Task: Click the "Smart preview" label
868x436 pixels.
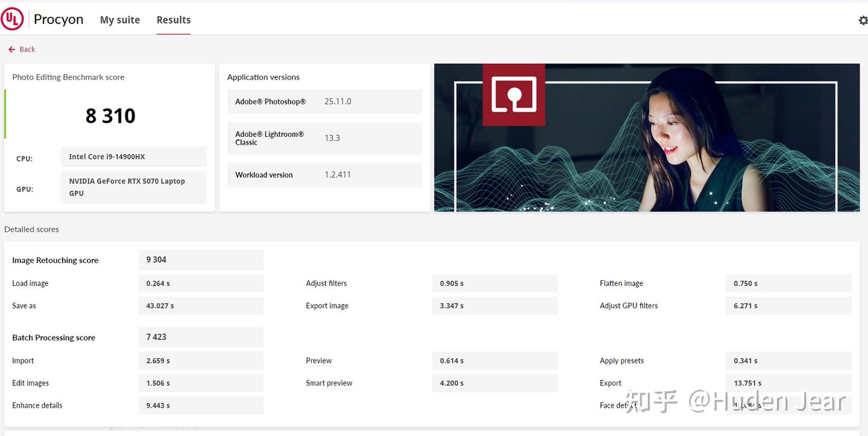Action: pos(329,383)
